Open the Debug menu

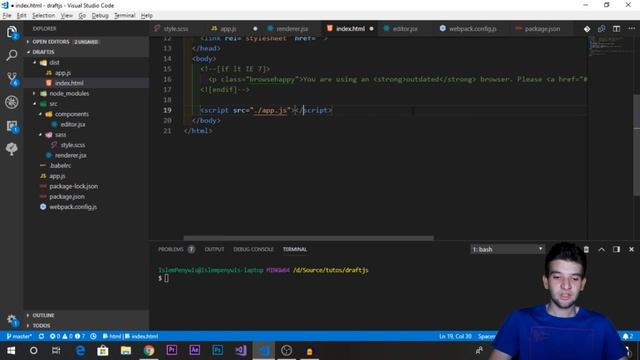click(x=100, y=16)
